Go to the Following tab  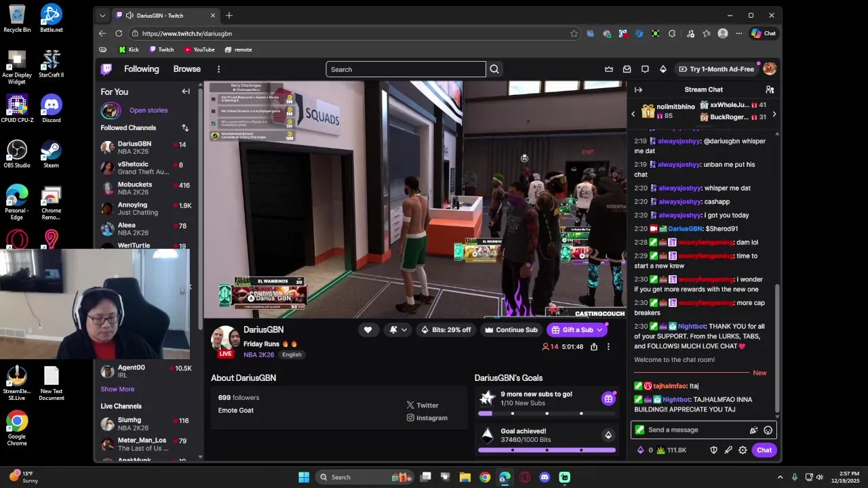coord(141,69)
